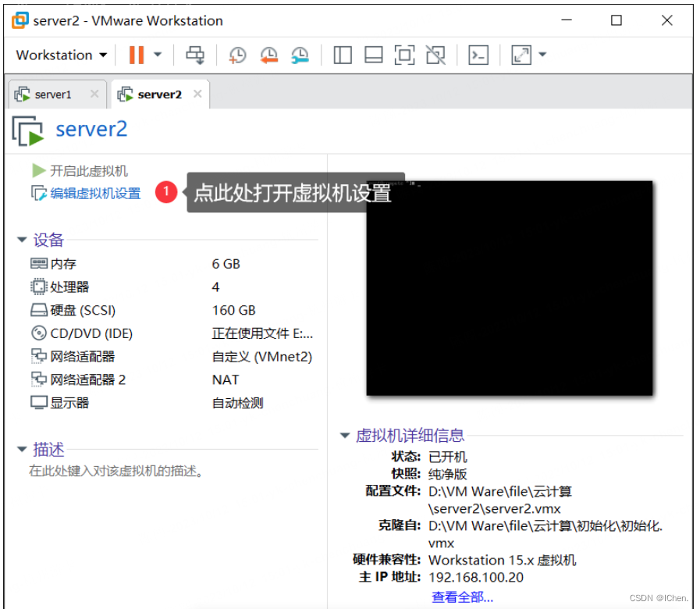700x609 pixels.
Task: Revert to snapshot using the clock-arrow icon
Action: coord(269,55)
